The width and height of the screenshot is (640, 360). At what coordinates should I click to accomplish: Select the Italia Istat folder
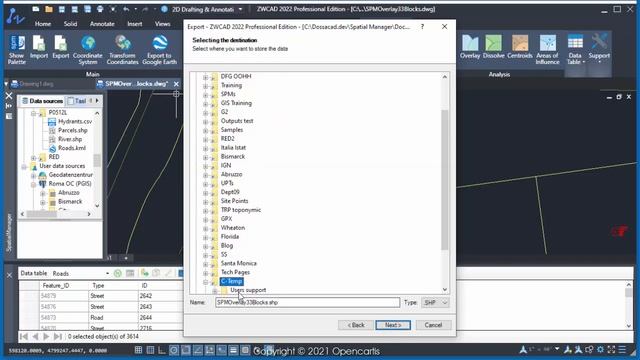click(233, 148)
